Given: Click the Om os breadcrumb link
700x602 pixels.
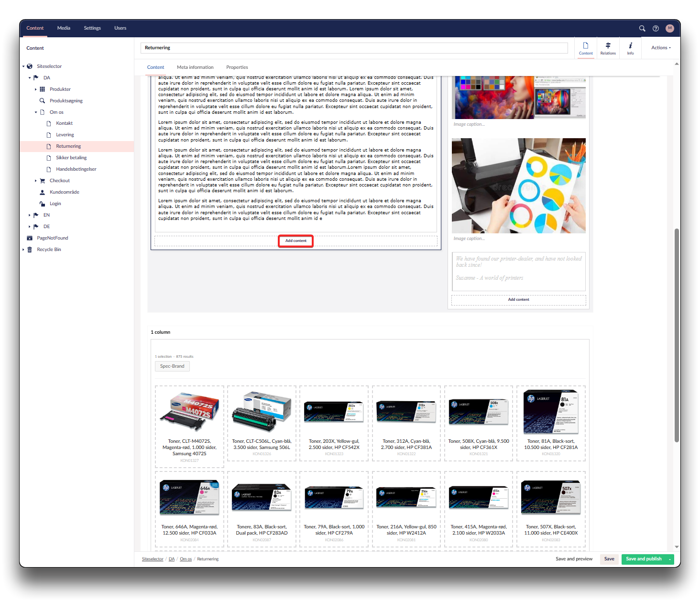Looking at the screenshot, I should point(186,559).
